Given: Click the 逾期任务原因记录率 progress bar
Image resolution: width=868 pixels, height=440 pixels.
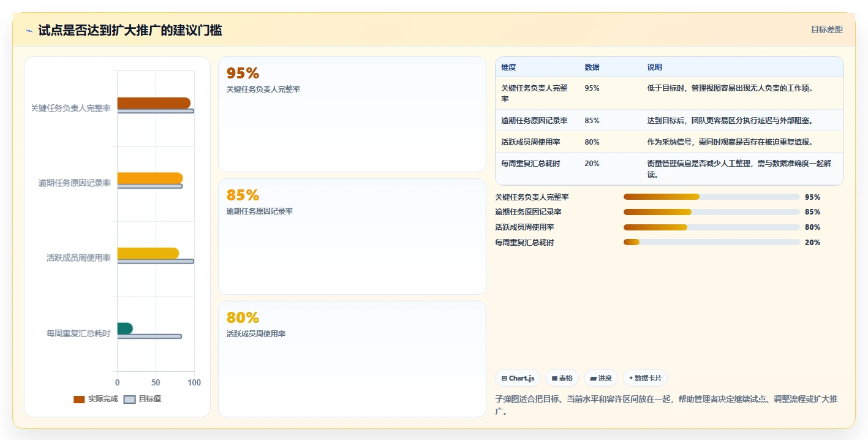Looking at the screenshot, I should 712,212.
